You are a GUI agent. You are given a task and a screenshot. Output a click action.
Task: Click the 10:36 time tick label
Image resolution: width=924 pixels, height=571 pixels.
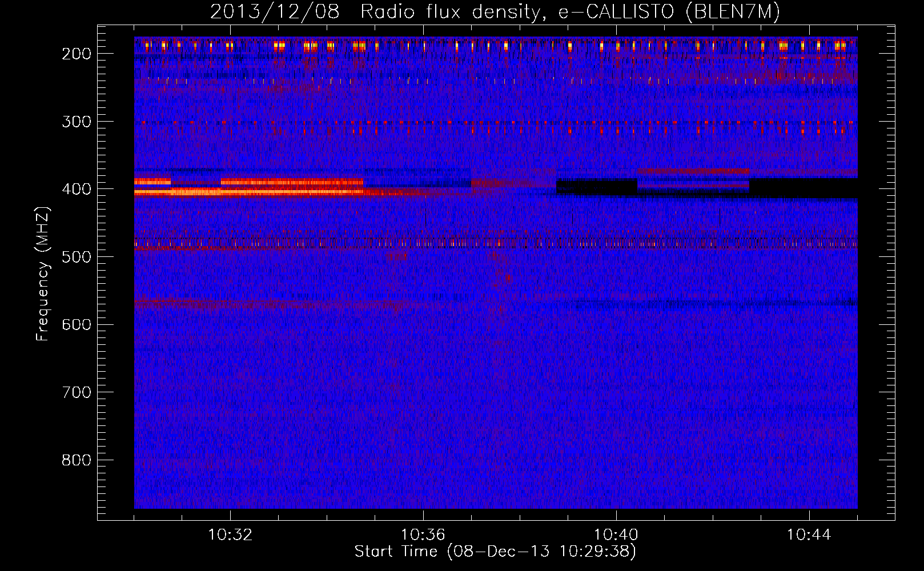pyautogui.click(x=423, y=535)
